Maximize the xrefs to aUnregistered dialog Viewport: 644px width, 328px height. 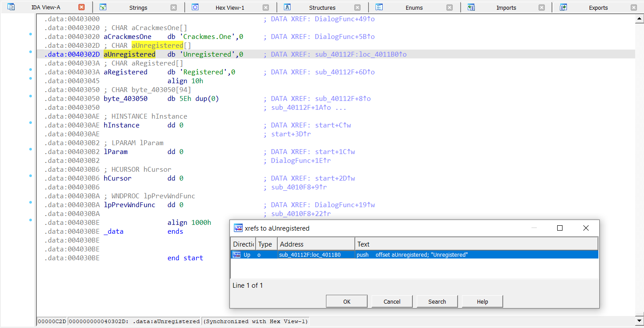(560, 228)
